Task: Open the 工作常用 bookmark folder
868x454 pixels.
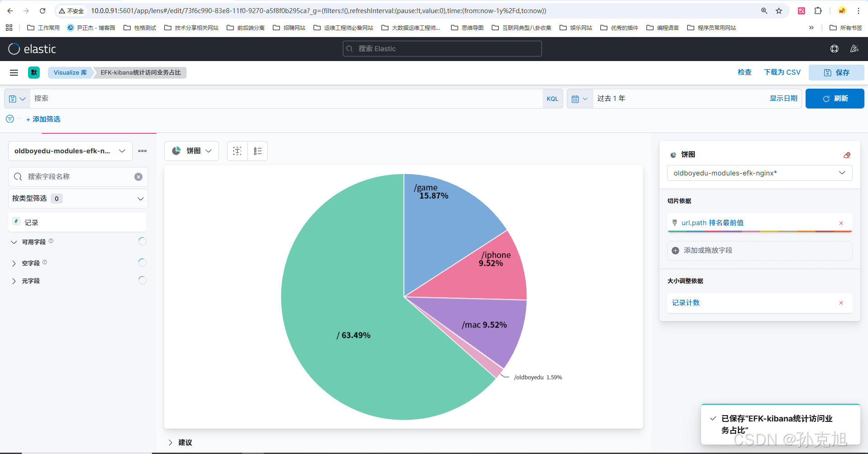Action: coord(43,28)
